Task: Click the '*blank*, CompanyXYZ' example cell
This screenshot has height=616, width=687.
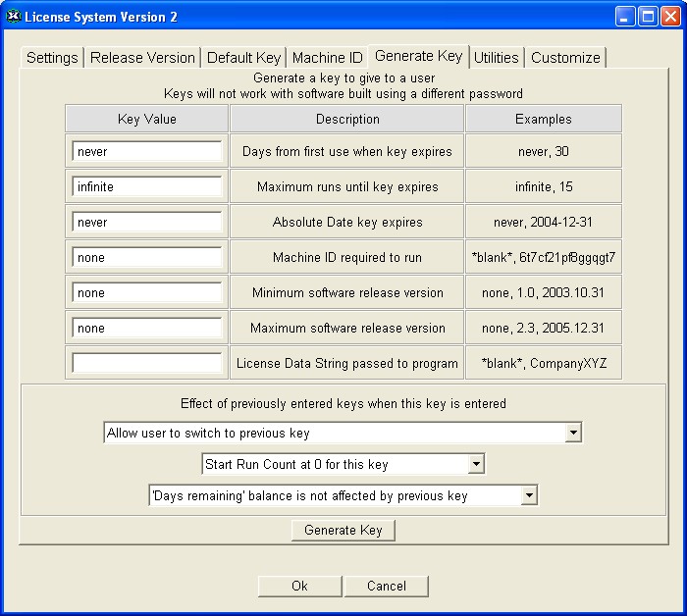Action: click(544, 363)
